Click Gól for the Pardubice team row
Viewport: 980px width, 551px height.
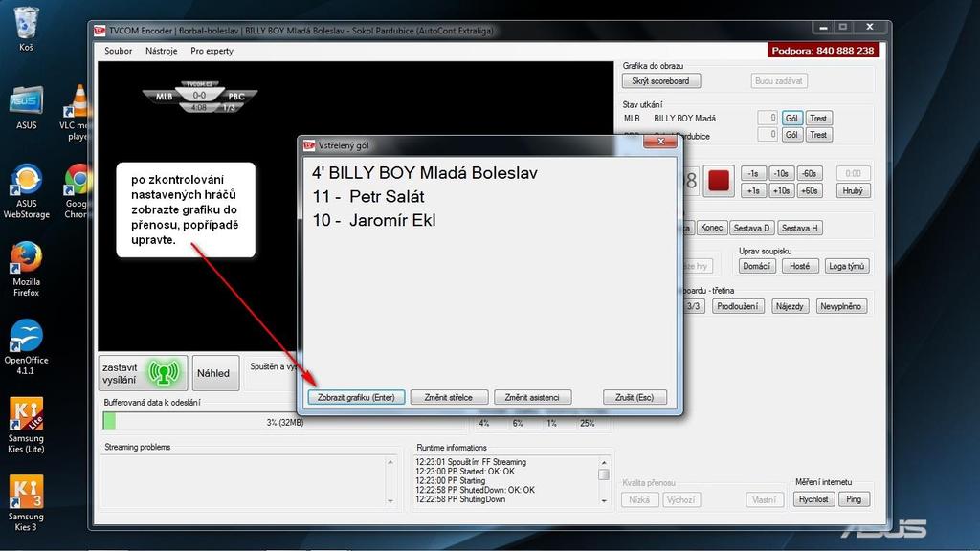791,135
